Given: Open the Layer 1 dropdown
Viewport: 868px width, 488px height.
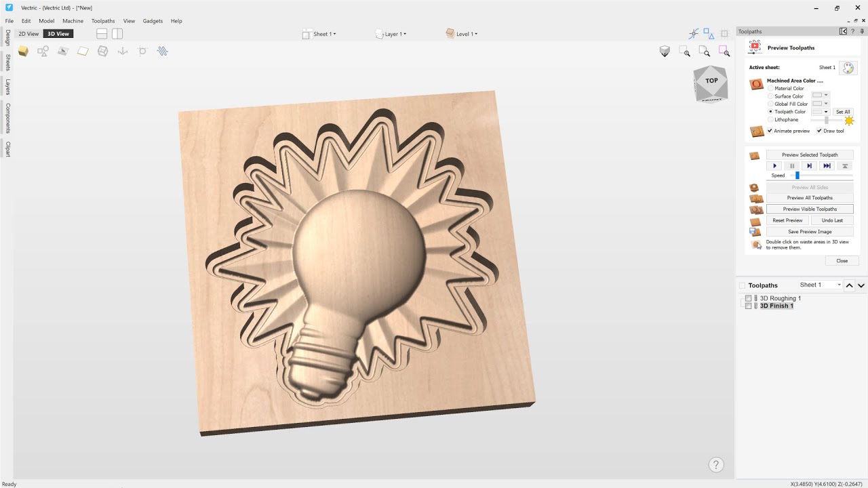Looking at the screenshot, I should point(391,34).
